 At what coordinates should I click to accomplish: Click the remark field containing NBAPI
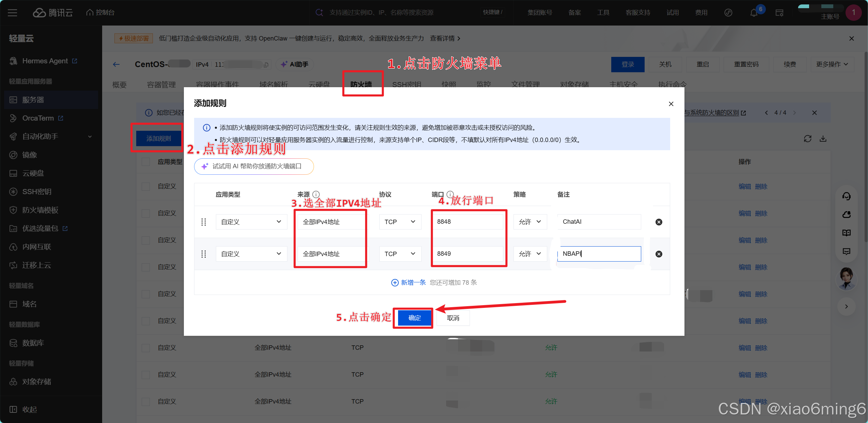599,254
